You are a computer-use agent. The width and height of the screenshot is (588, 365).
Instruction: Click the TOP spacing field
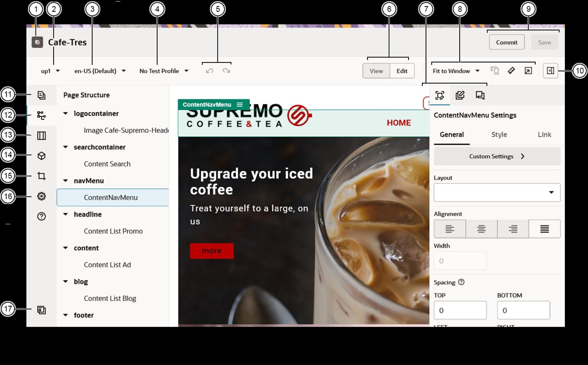pyautogui.click(x=460, y=310)
